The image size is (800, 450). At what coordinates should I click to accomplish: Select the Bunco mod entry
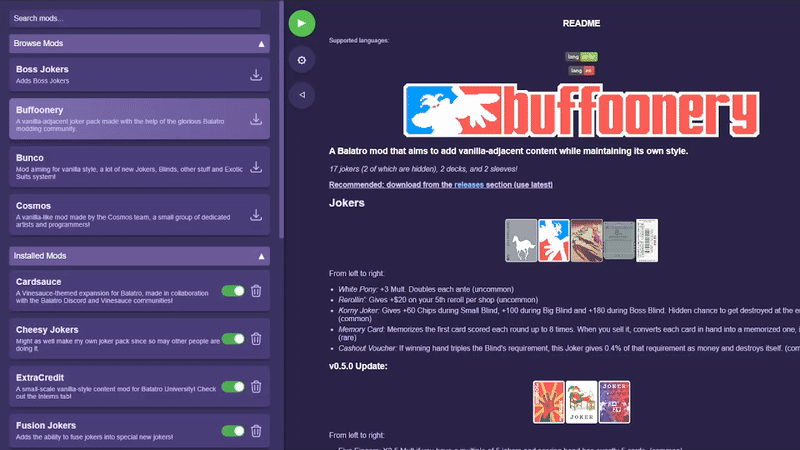[139, 167]
